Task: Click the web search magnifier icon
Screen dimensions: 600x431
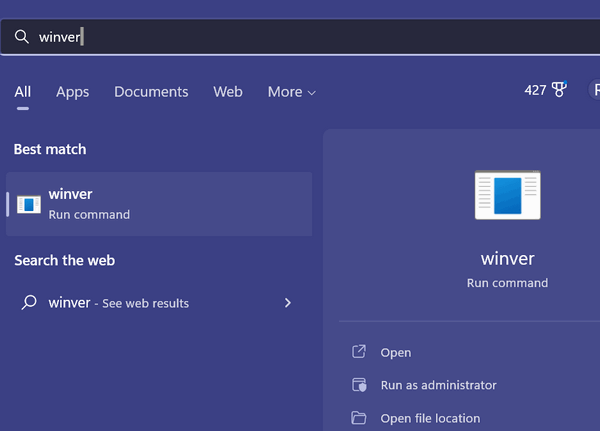Action: (29, 302)
